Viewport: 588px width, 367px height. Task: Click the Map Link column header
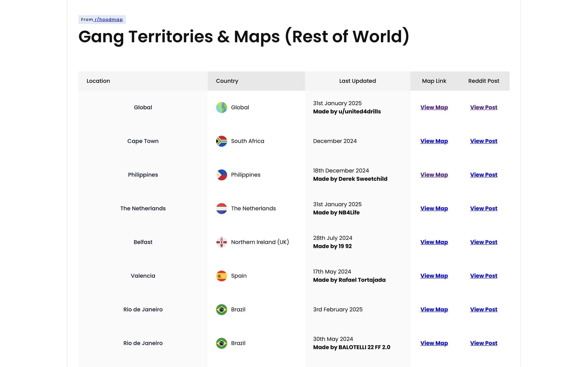(434, 81)
